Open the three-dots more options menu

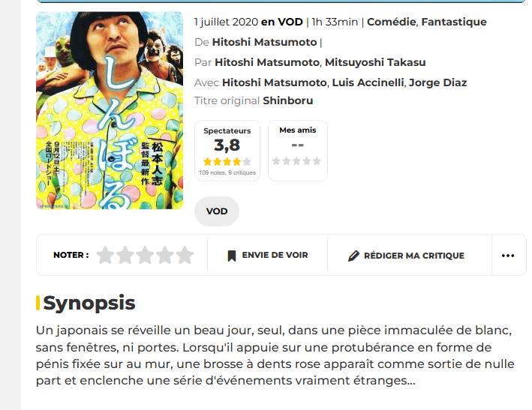pos(508,256)
